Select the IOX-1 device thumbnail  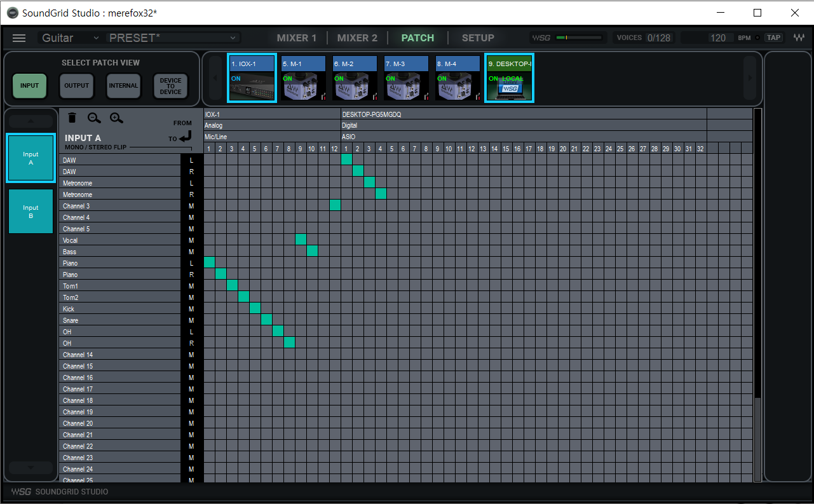pyautogui.click(x=252, y=78)
